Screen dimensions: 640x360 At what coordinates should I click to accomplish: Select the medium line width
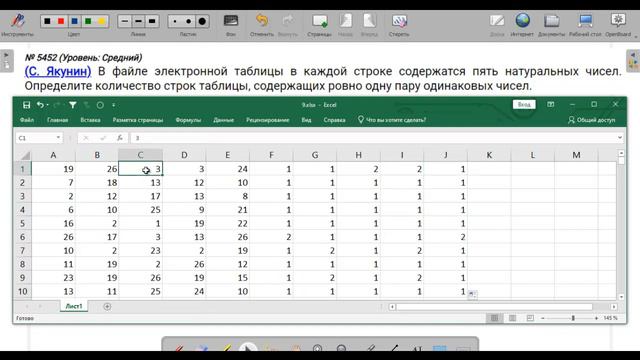138,21
